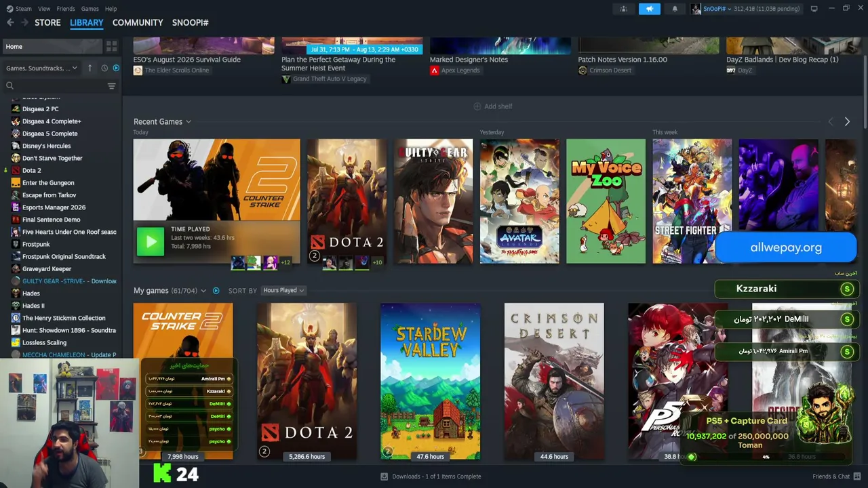
Task: Open the My Voice Zoo cover in Recent Games
Action: click(x=606, y=201)
